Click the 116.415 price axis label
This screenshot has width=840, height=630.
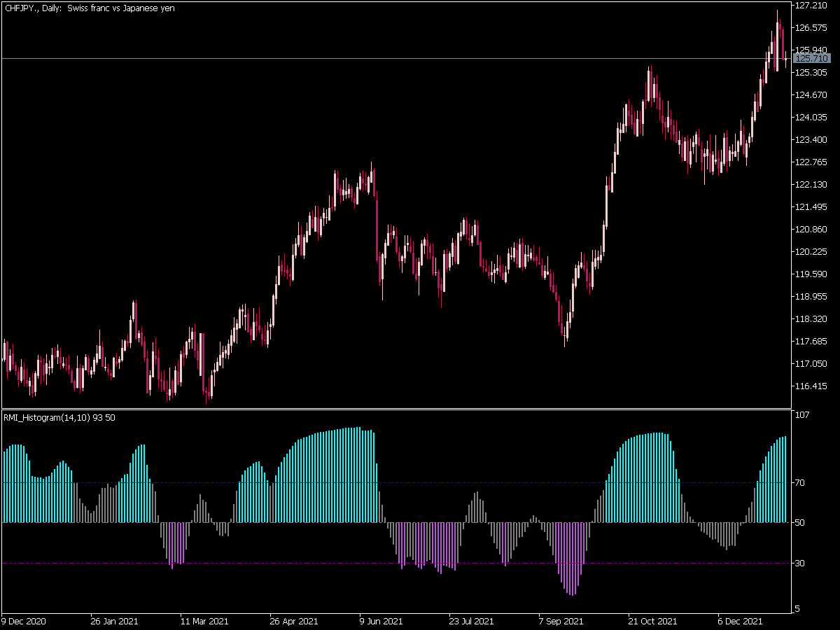click(x=811, y=386)
